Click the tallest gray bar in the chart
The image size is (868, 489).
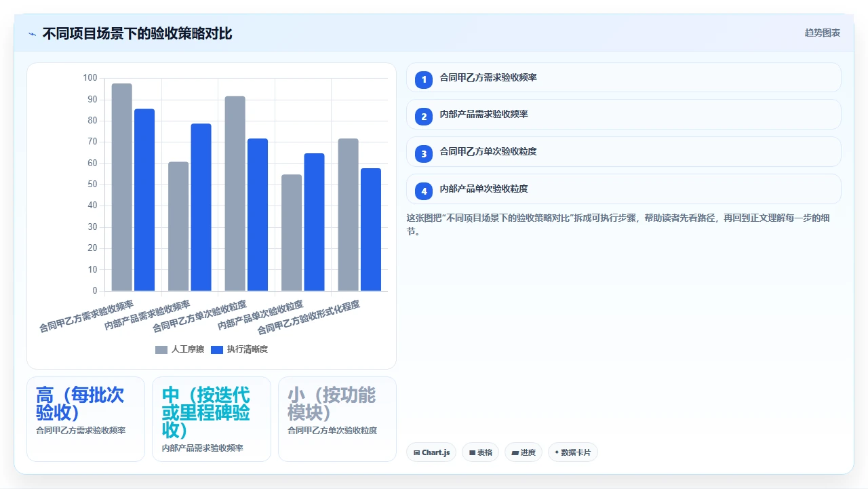122,187
